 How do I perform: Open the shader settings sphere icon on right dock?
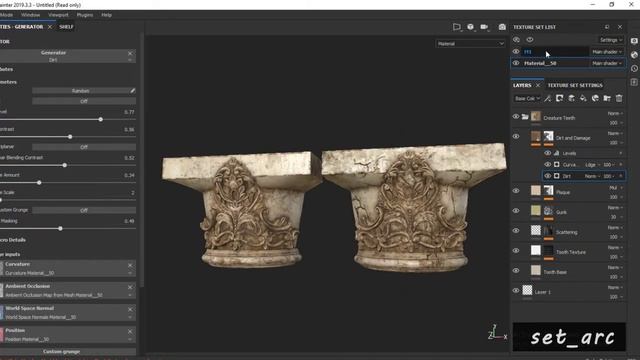coord(634,55)
